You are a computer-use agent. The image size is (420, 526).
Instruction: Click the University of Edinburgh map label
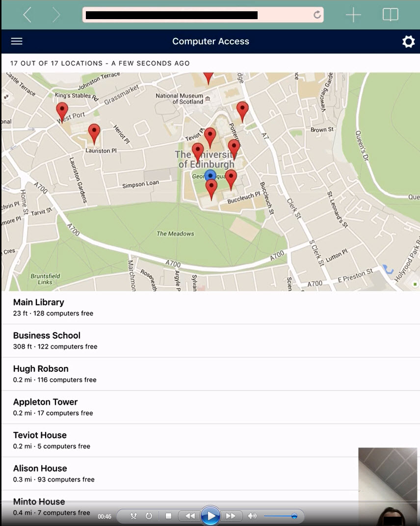(x=205, y=159)
